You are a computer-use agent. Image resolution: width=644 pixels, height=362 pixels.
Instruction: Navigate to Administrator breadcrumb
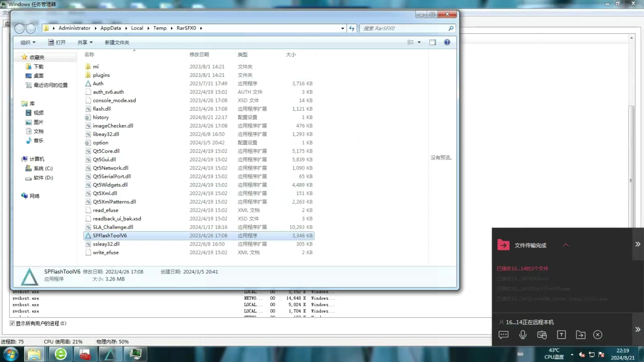(74, 28)
